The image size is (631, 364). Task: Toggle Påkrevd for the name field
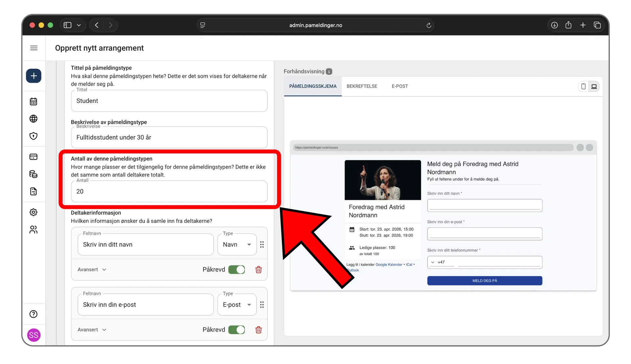[x=237, y=270]
